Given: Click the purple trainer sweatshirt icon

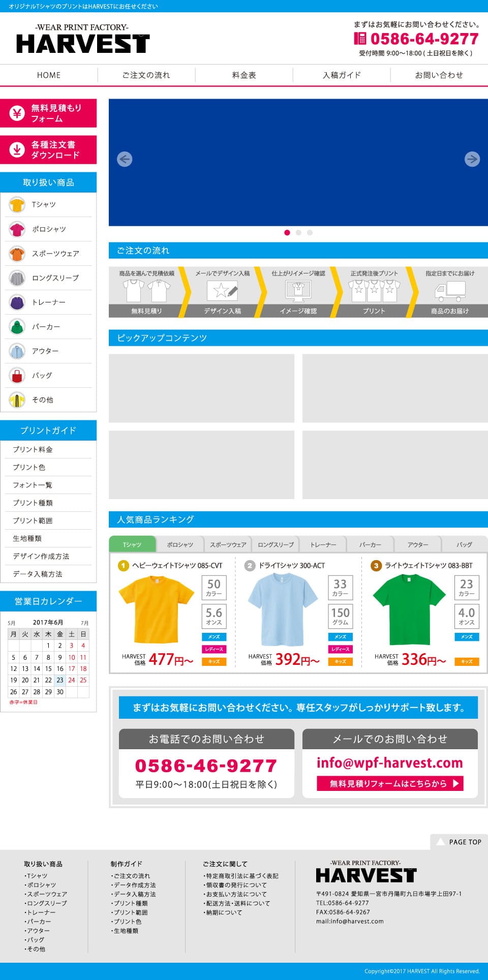Looking at the screenshot, I should pyautogui.click(x=17, y=302).
